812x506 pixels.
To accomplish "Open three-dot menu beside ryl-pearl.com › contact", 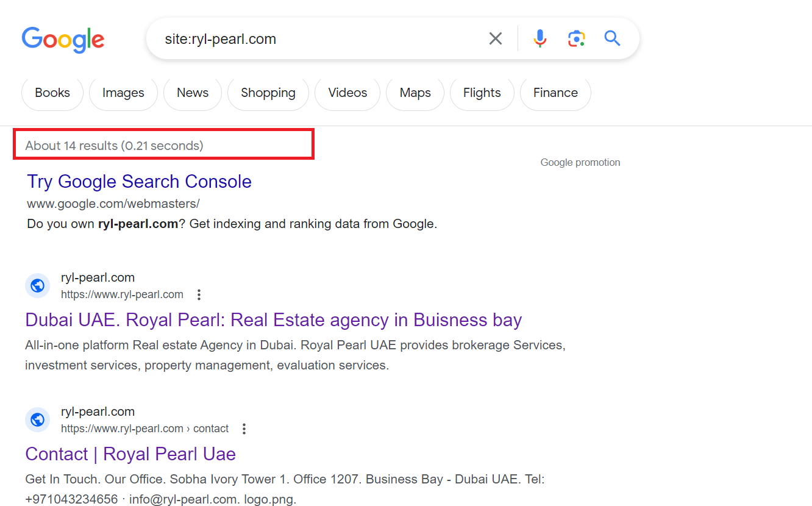I will (244, 429).
